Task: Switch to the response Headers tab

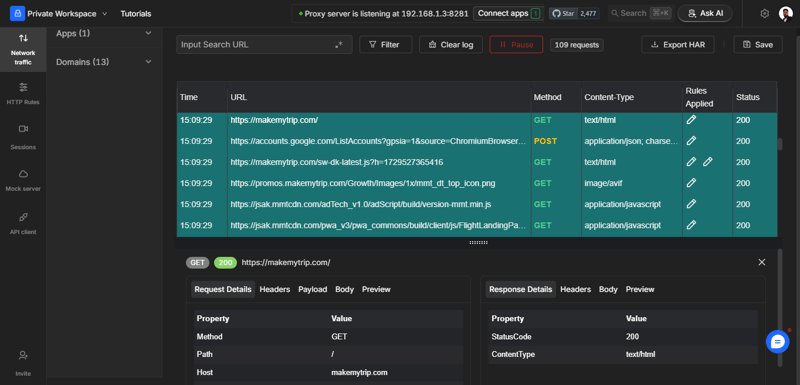Action: 576,289
